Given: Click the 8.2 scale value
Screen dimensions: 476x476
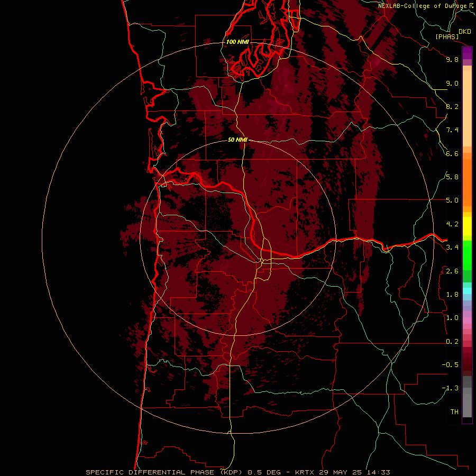Looking at the screenshot, I should tap(452, 106).
